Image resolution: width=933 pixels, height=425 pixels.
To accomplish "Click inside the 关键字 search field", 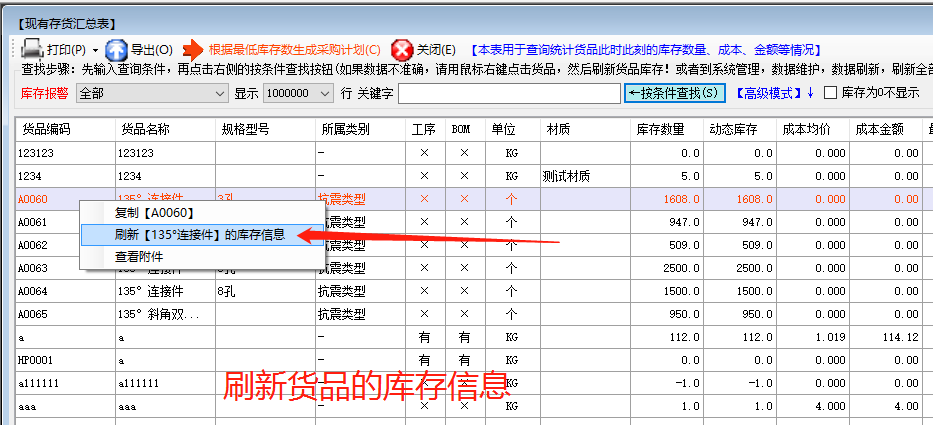I will pos(508,93).
